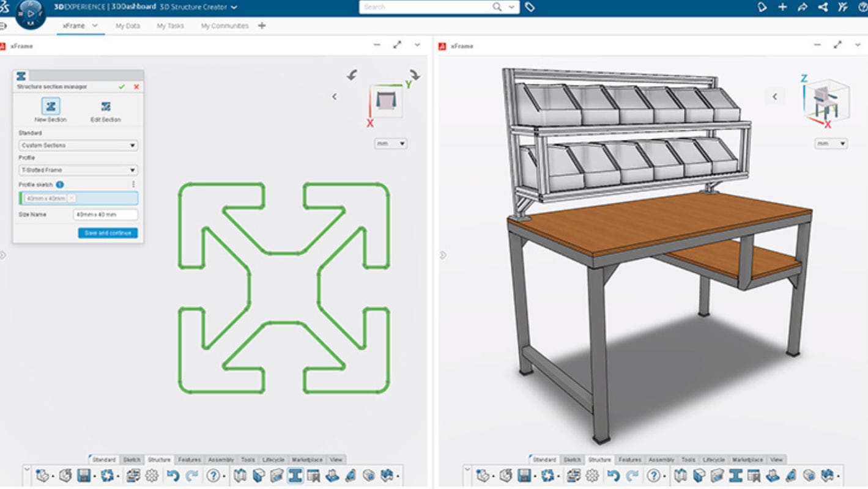This screenshot has height=489, width=868.
Task: Open the mm units dropdown in the right viewport
Action: [x=829, y=143]
